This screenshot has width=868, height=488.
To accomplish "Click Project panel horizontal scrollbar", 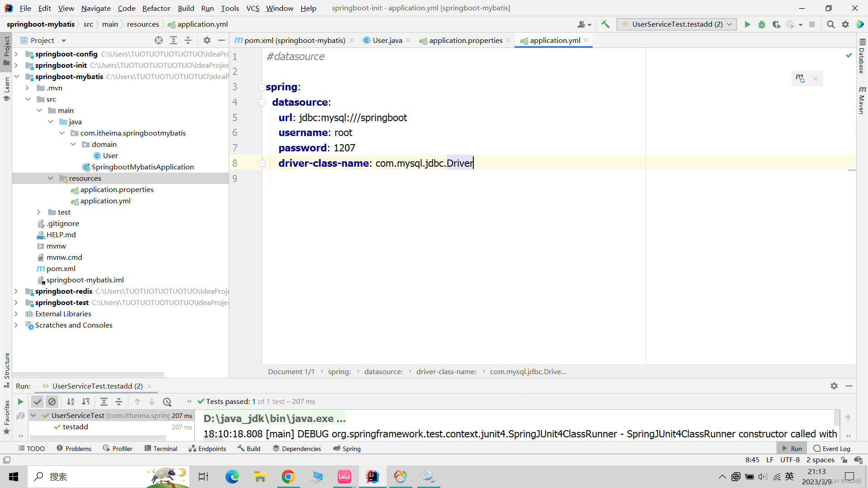I will click(x=88, y=375).
